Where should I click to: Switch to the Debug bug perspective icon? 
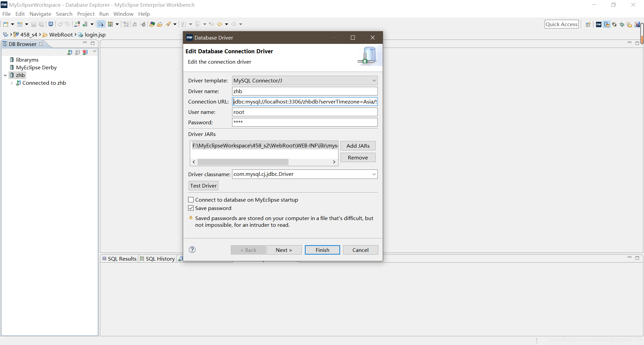pyautogui.click(x=622, y=24)
